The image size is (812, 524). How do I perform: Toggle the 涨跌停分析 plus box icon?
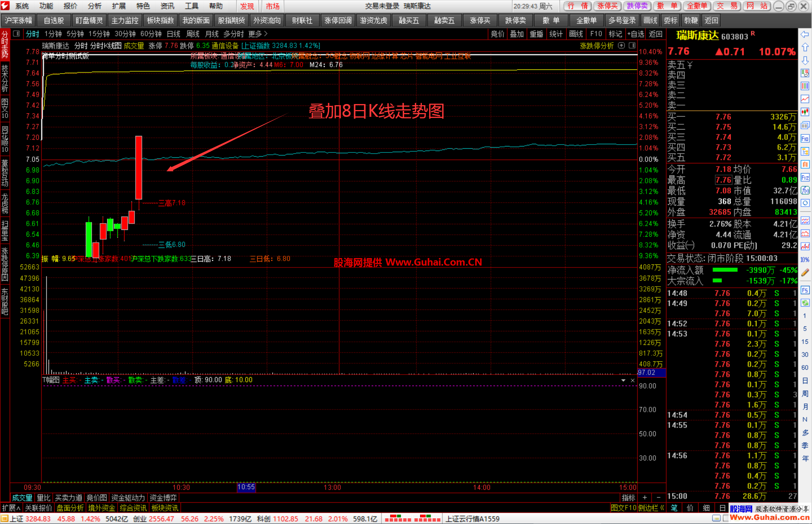click(x=621, y=45)
